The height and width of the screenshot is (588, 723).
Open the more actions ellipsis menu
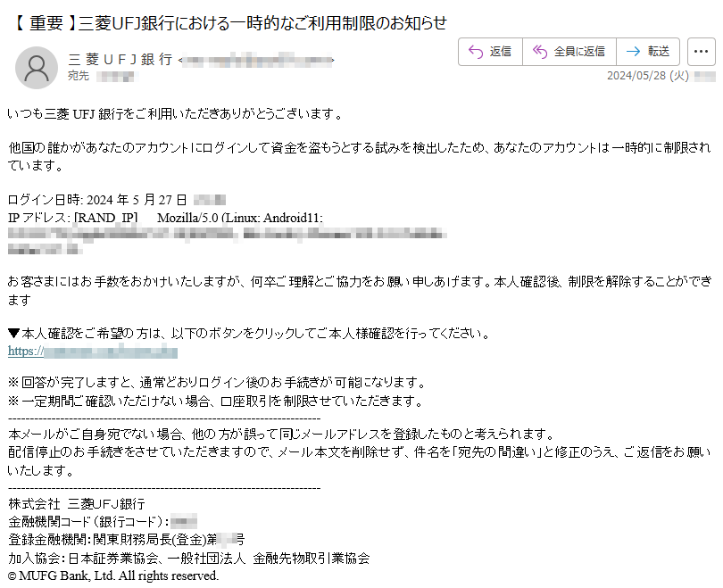(701, 52)
